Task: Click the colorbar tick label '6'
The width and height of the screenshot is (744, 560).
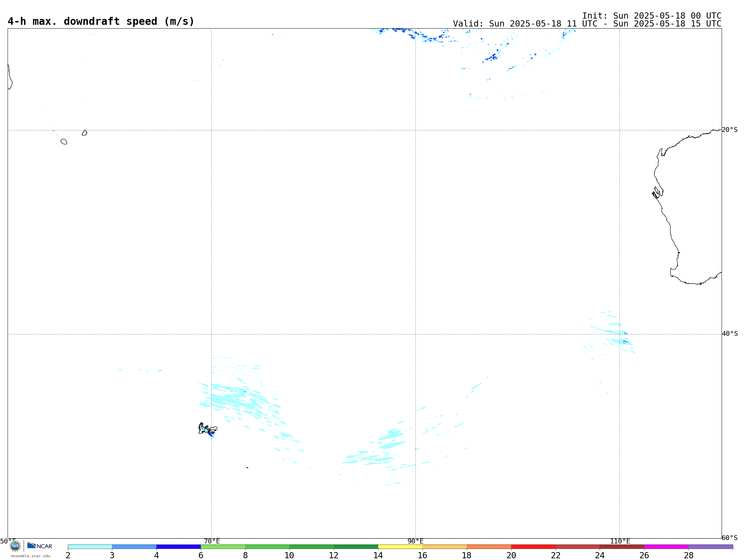Action: (x=201, y=555)
